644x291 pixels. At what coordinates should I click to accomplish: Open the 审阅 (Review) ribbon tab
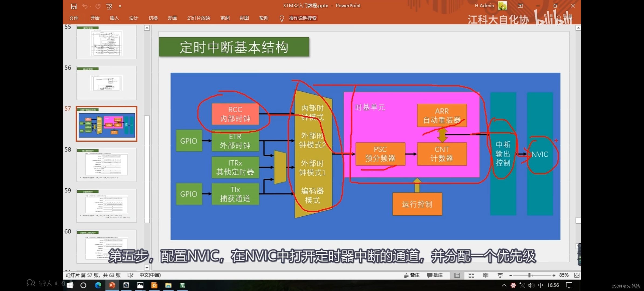pyautogui.click(x=225, y=18)
